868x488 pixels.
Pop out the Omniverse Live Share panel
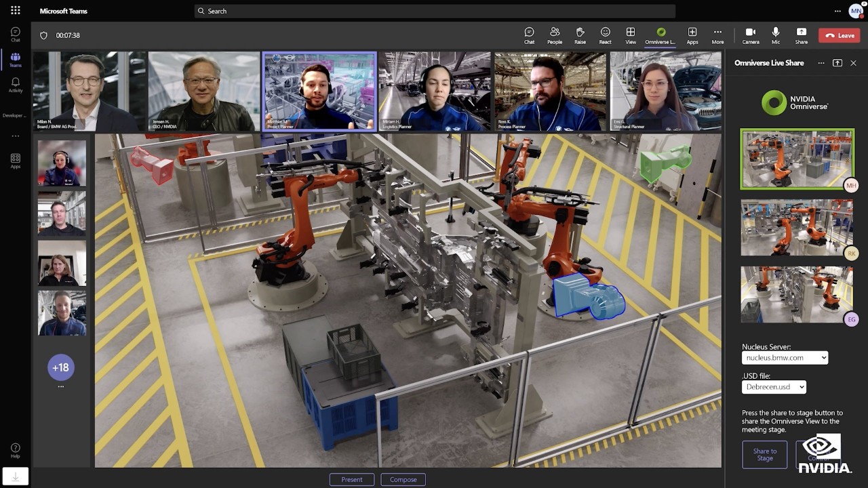coord(838,62)
